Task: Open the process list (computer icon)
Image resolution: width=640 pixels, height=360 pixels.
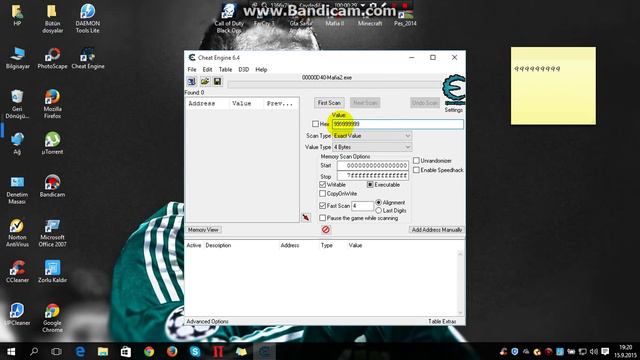Action: coord(191,82)
